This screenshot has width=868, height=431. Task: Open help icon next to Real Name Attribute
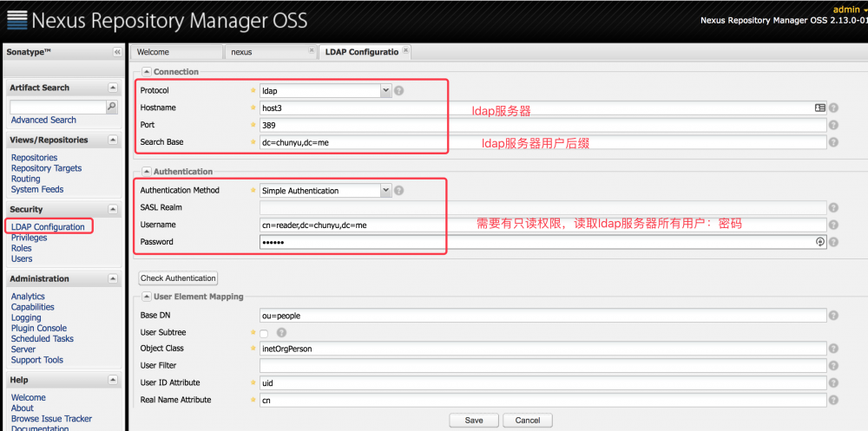[833, 400]
